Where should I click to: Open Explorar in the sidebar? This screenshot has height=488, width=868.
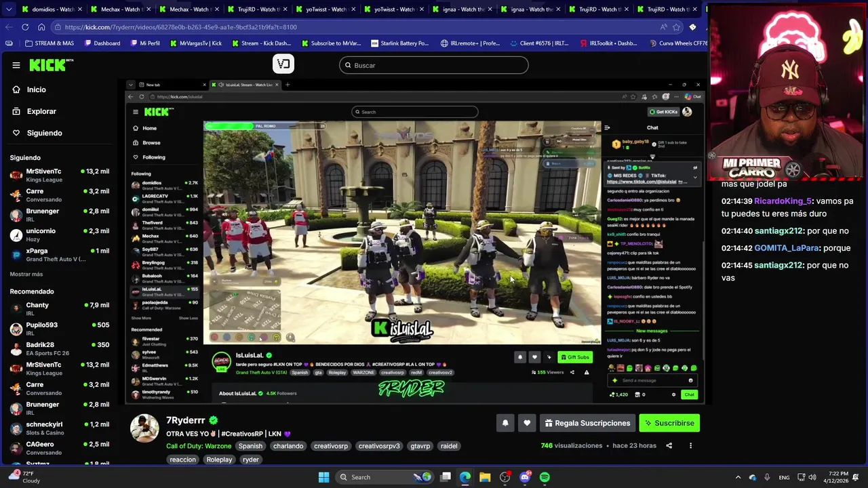tap(41, 111)
